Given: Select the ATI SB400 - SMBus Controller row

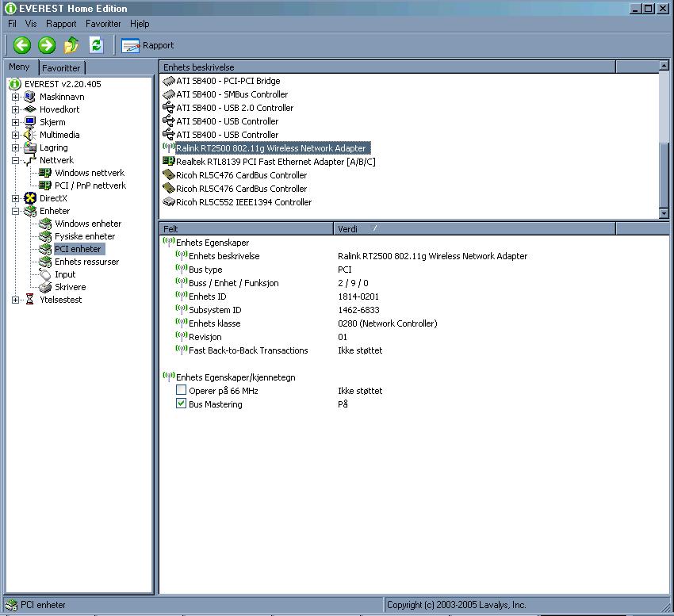Looking at the screenshot, I should click(232, 94).
